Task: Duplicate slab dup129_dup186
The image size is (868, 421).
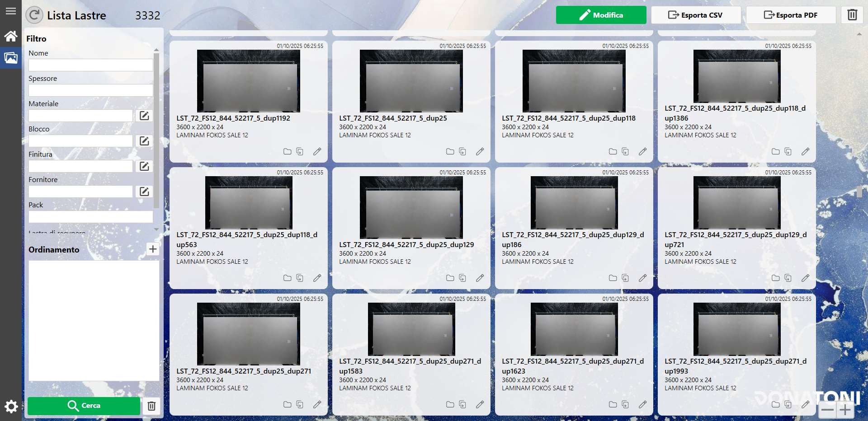Action: 625,278
